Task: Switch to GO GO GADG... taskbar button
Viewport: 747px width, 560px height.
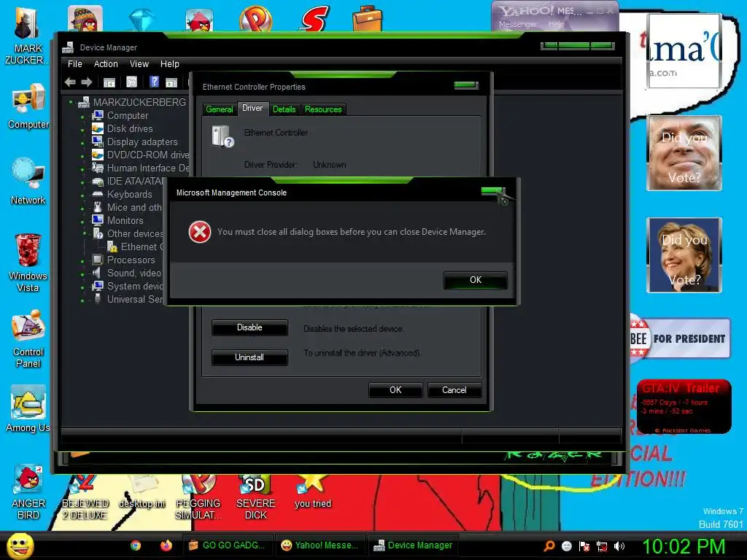Action: click(228, 545)
